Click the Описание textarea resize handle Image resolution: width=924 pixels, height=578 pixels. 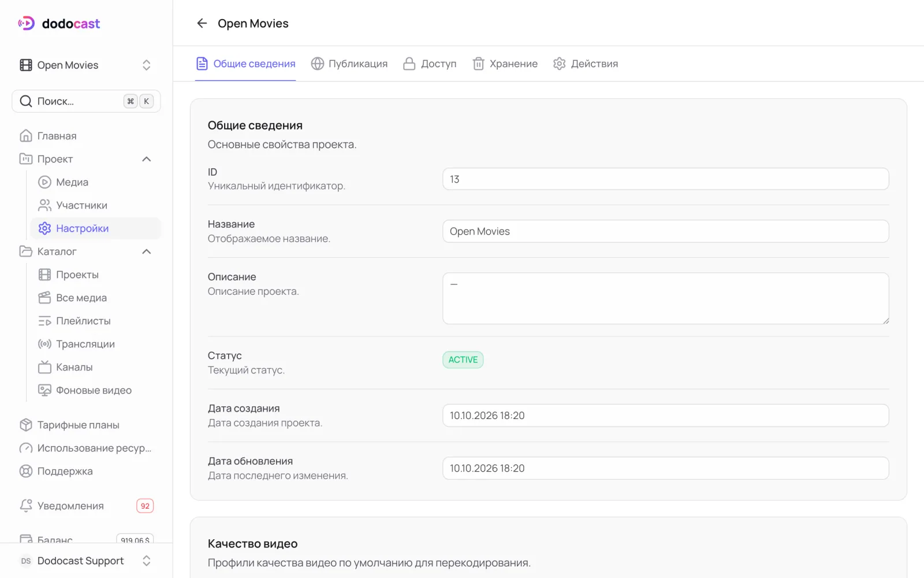pyautogui.click(x=885, y=321)
